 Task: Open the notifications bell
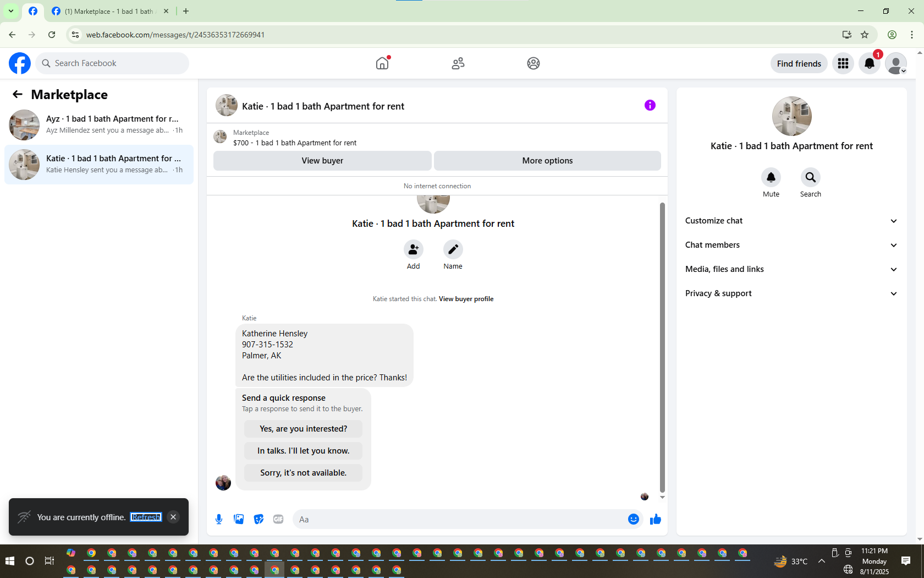click(x=870, y=63)
